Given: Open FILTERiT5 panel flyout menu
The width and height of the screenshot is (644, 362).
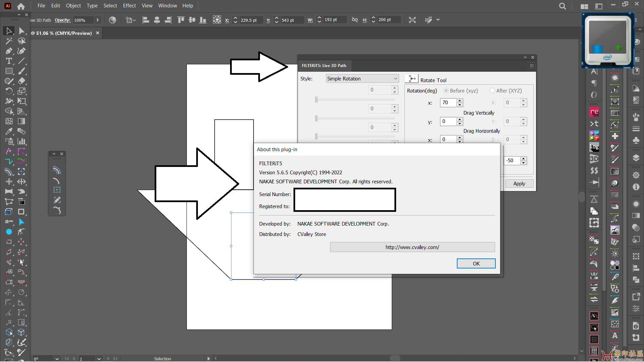Looking at the screenshot, I should (531, 66).
